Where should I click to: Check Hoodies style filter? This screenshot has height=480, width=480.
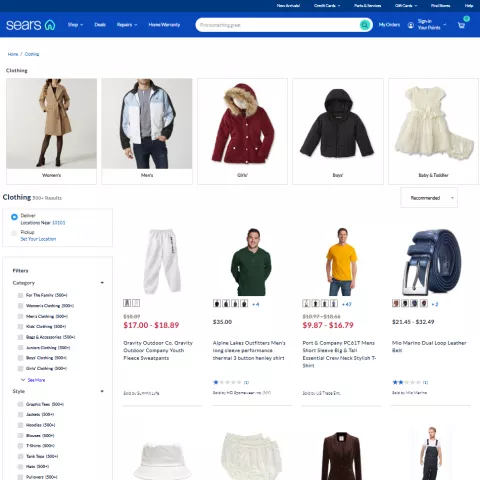tap(20, 425)
